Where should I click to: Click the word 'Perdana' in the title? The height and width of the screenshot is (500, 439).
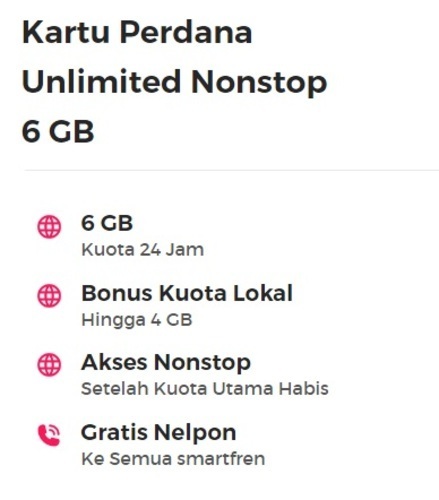pos(186,32)
